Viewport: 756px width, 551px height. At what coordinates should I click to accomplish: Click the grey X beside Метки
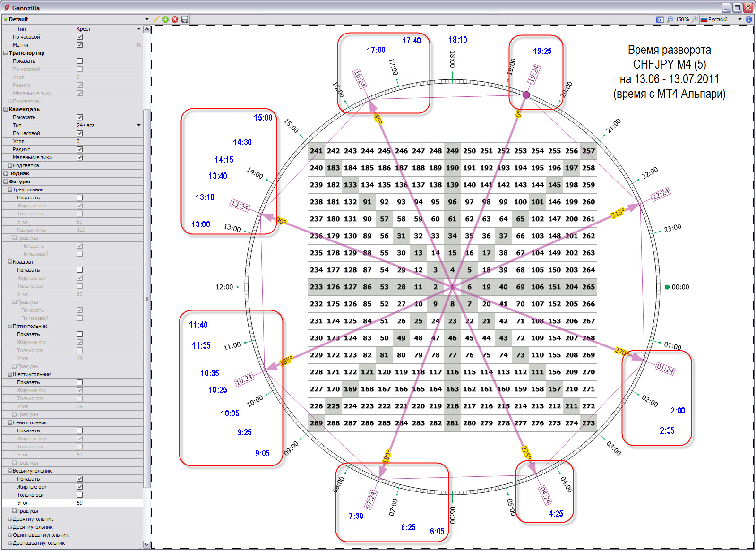point(138,45)
